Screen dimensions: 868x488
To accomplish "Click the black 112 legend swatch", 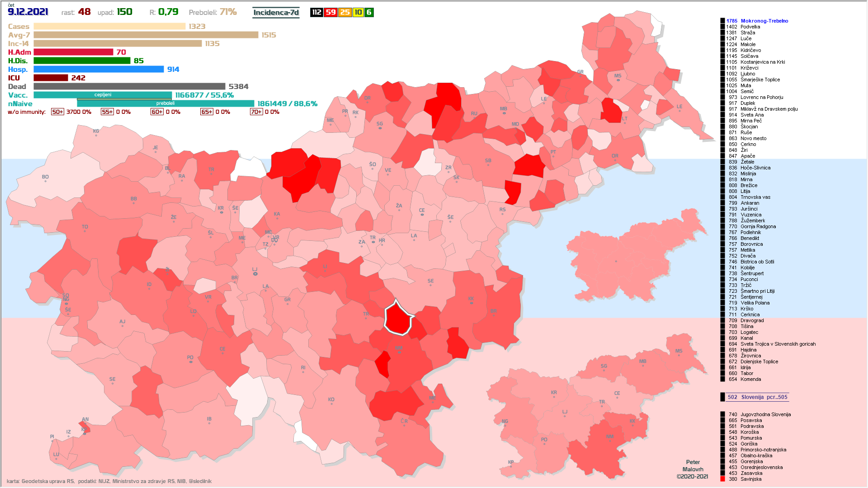I will pyautogui.click(x=316, y=12).
